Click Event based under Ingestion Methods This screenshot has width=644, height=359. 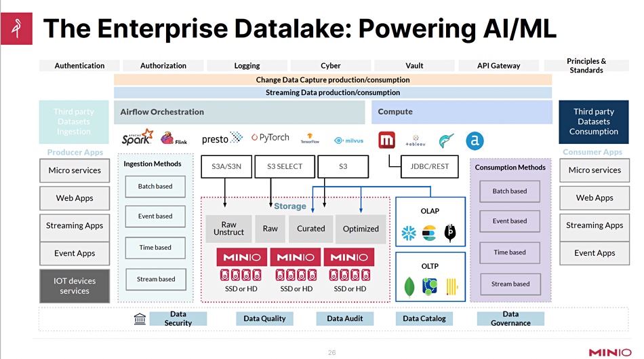(x=155, y=216)
